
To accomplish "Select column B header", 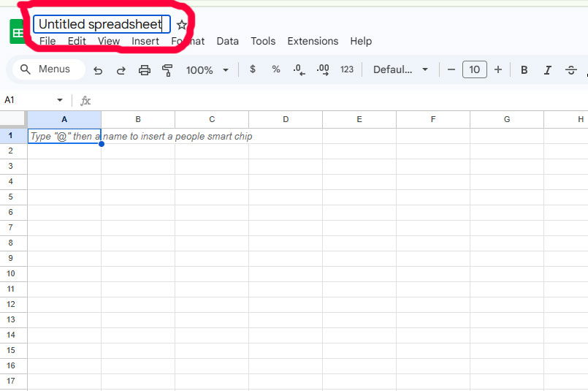I will coord(138,119).
